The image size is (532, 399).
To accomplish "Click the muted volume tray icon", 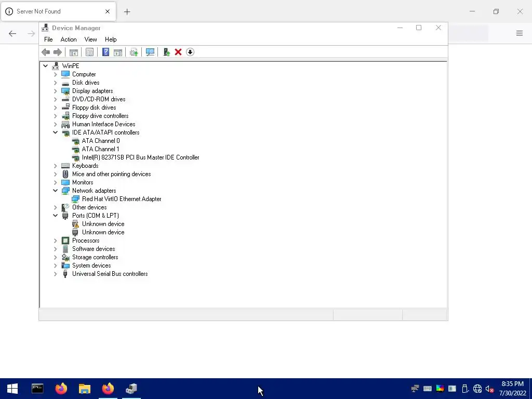I will tap(489, 389).
